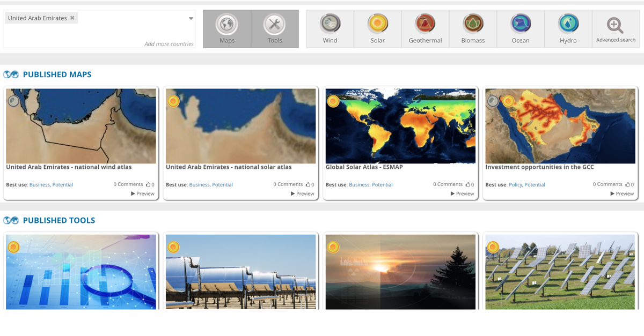Remove the United Arab Emirates country tag
Screen dimensions: 644x336
click(x=72, y=18)
